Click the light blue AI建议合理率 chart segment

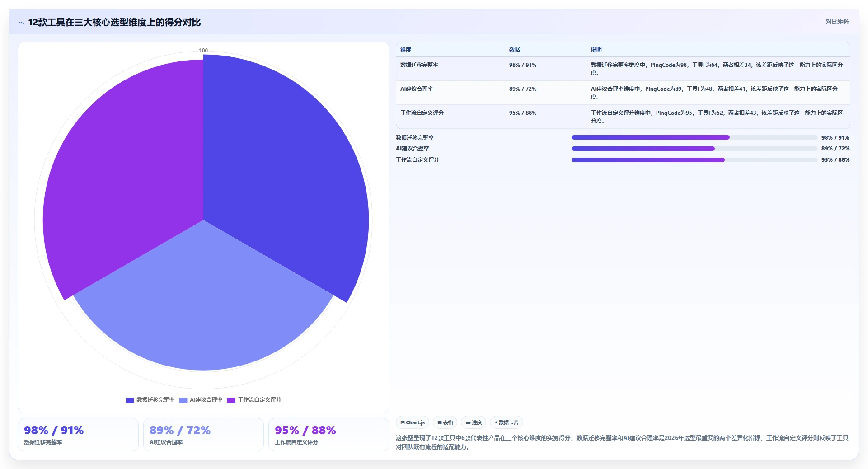(203, 307)
